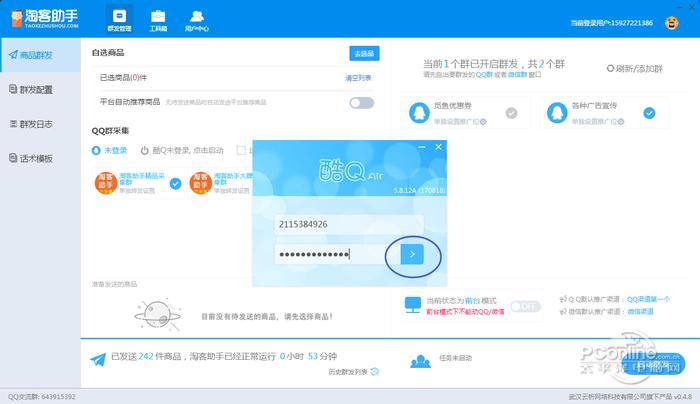Click the 淘客助手 logo at top left
The image size is (700, 404).
[x=45, y=19]
